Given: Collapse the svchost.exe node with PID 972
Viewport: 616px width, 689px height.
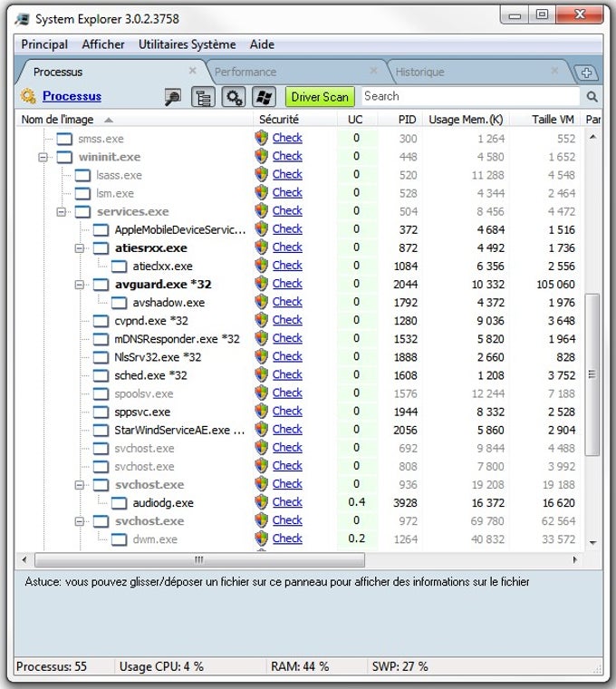Looking at the screenshot, I should 80,521.
